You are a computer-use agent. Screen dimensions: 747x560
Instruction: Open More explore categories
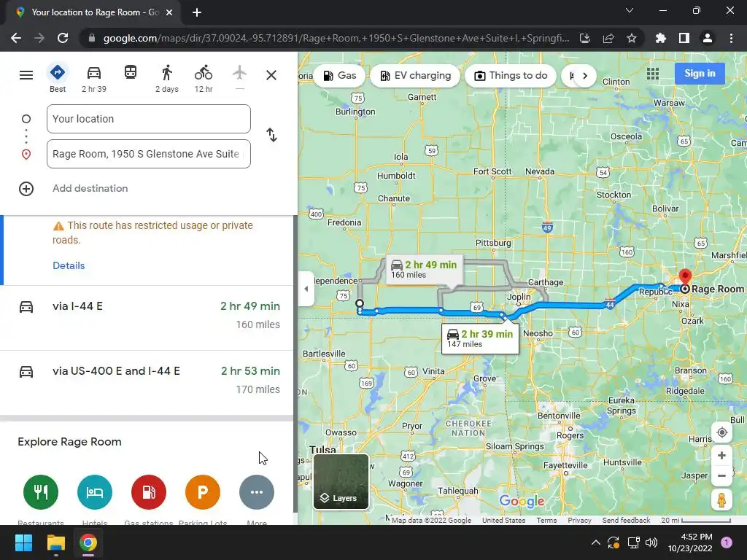pos(257,492)
